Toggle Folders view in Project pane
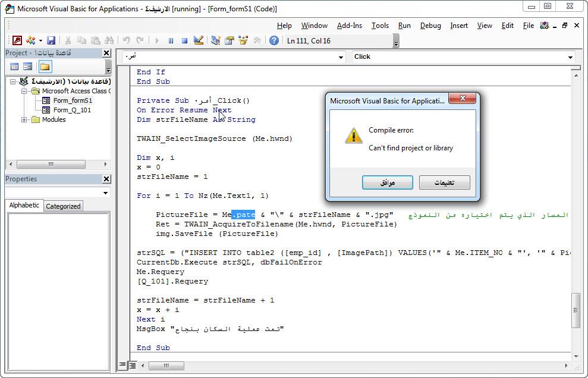Viewport: 588px width, 378px height. click(45, 67)
